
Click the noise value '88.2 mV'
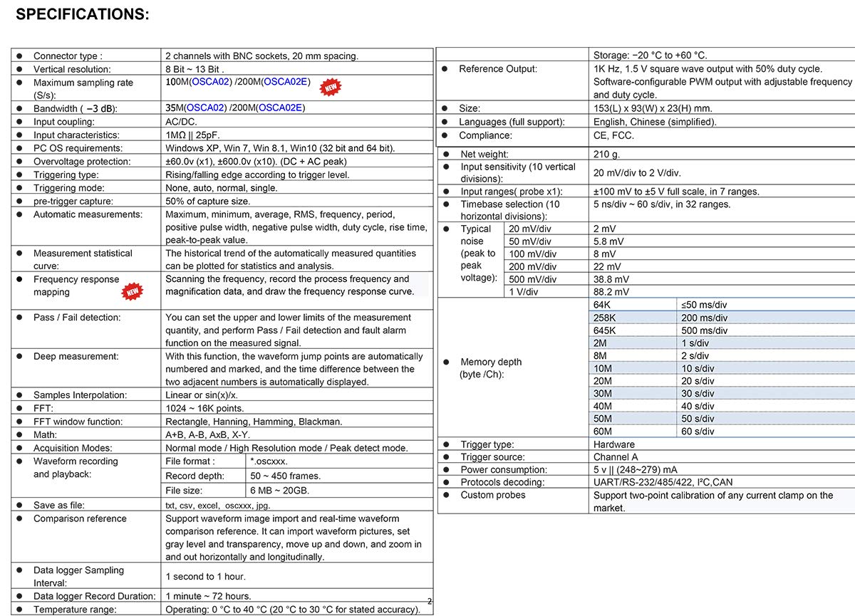611,292
